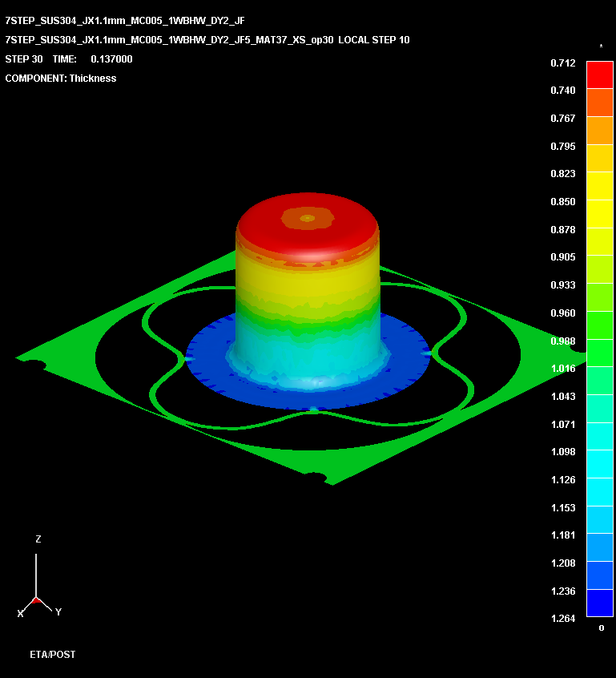Image resolution: width=616 pixels, height=678 pixels.
Task: Click the first title line ending in DY2_JF
Action: coord(125,20)
